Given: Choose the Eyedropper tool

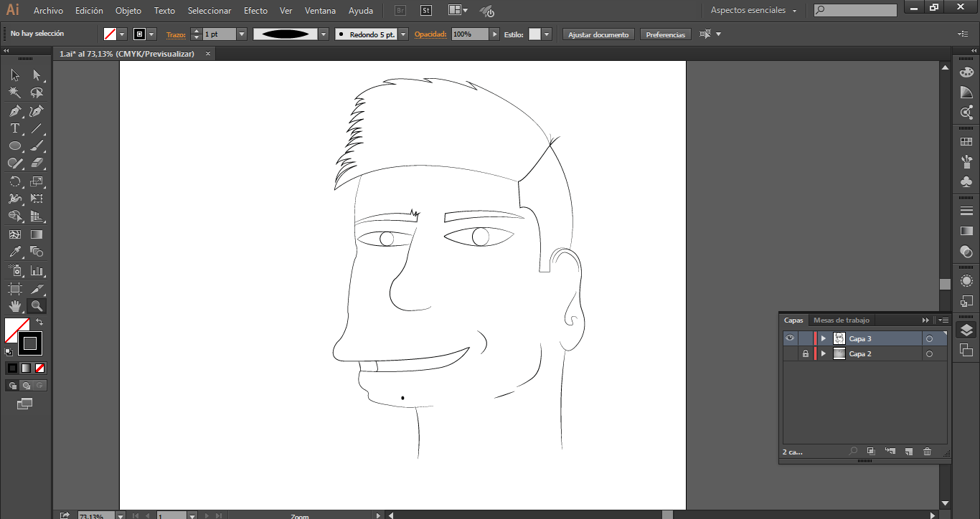Looking at the screenshot, I should click(14, 252).
